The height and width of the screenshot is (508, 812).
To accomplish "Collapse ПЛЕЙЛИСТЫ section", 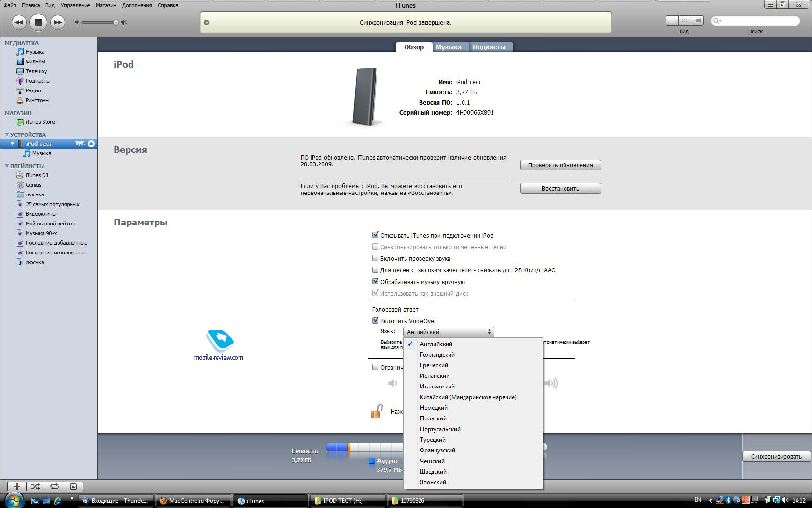I will coord(7,166).
